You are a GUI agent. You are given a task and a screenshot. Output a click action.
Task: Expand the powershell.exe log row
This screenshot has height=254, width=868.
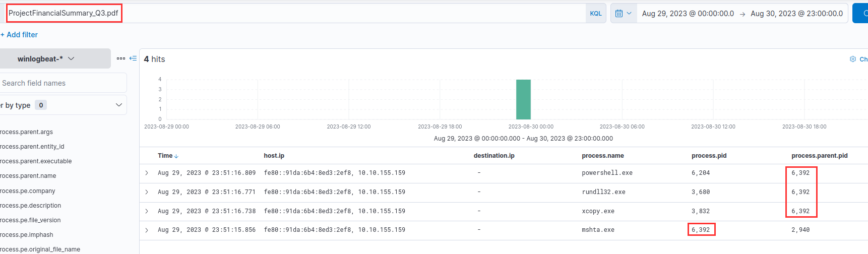[x=147, y=173]
